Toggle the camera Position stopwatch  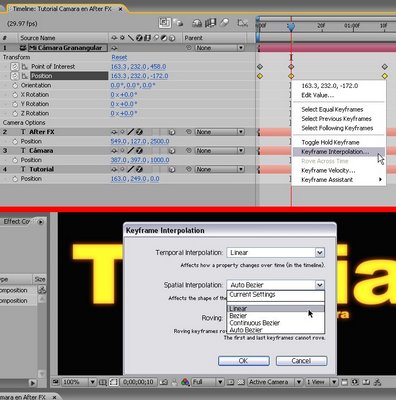pyautogui.click(x=15, y=76)
